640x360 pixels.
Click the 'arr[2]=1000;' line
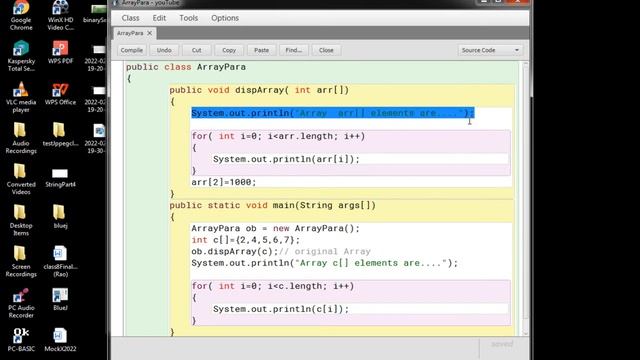[224, 182]
